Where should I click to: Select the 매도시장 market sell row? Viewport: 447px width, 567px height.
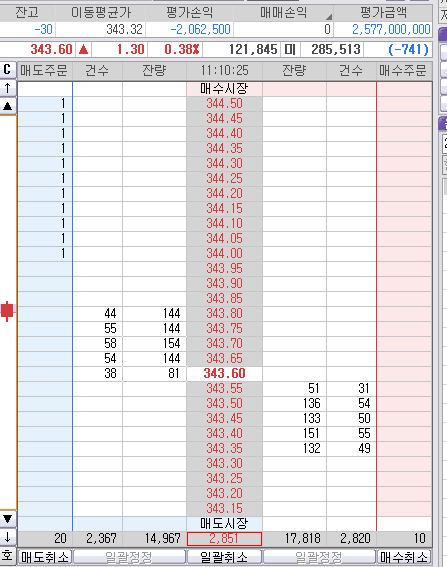point(224,524)
